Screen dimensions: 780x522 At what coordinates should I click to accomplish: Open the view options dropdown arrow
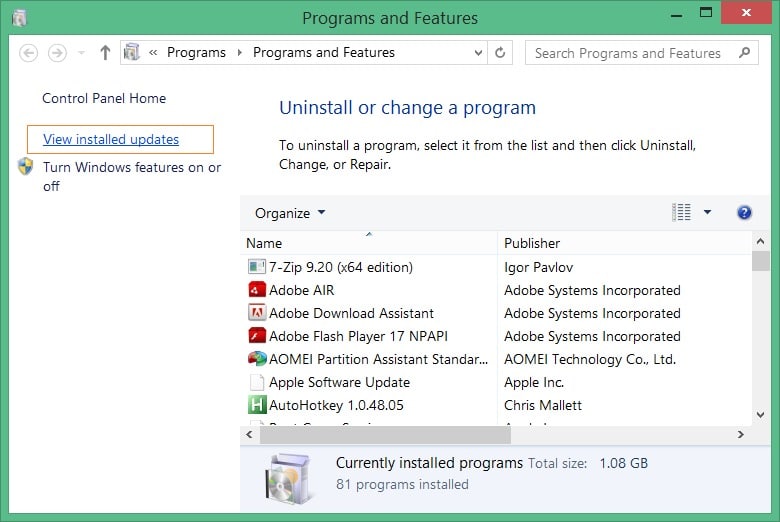click(x=707, y=212)
